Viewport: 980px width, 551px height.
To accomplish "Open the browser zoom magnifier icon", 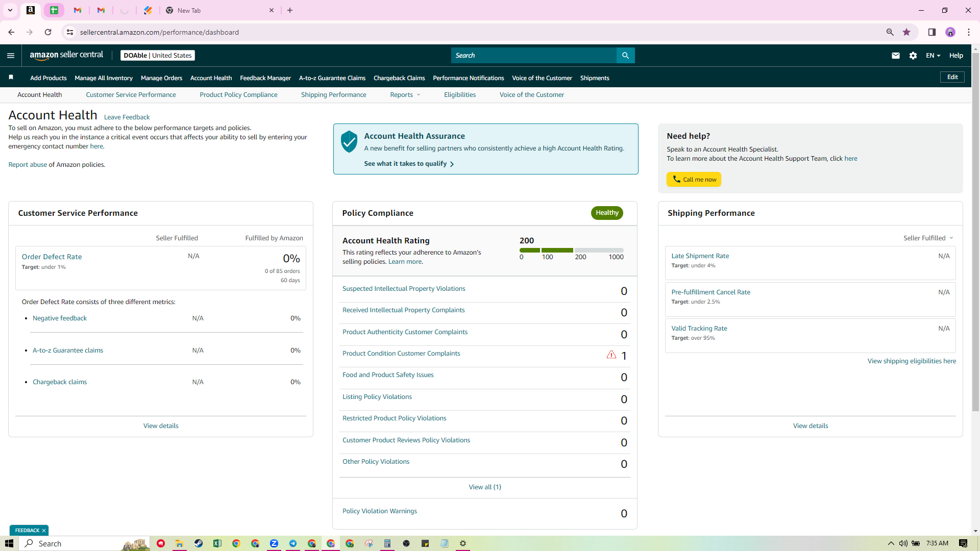I will (890, 32).
